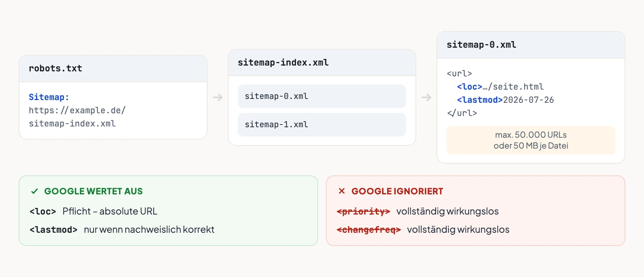Screen dimensions: 644x277
Task: Open the sitemap-1.xml entry in index
Action: click(x=322, y=125)
